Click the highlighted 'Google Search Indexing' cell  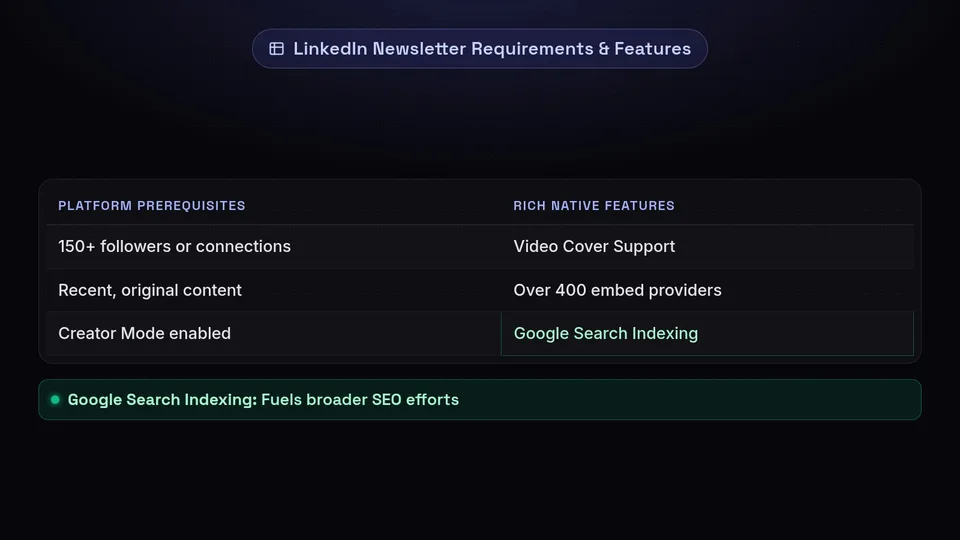click(707, 333)
